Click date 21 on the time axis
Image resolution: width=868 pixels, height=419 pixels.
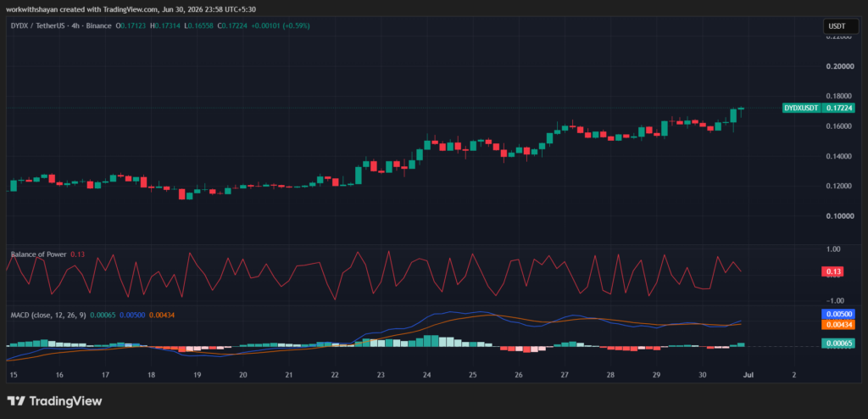tap(288, 375)
